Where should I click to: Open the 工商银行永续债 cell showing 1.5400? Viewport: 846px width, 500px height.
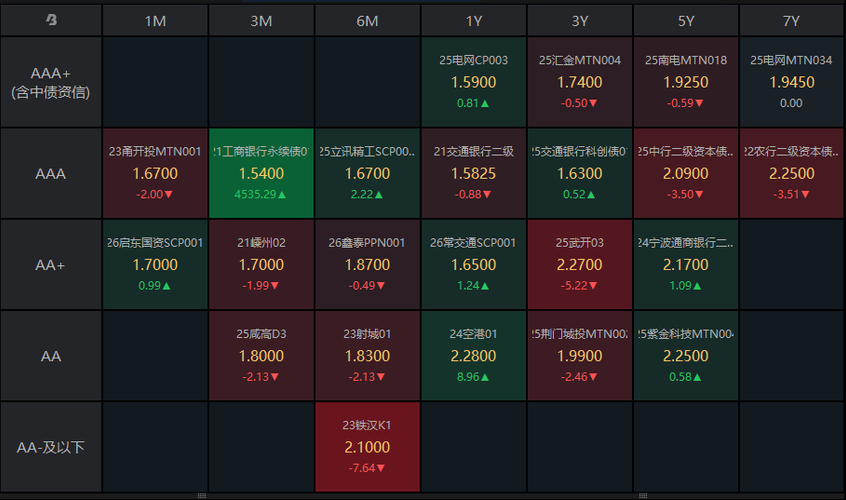click(x=261, y=173)
